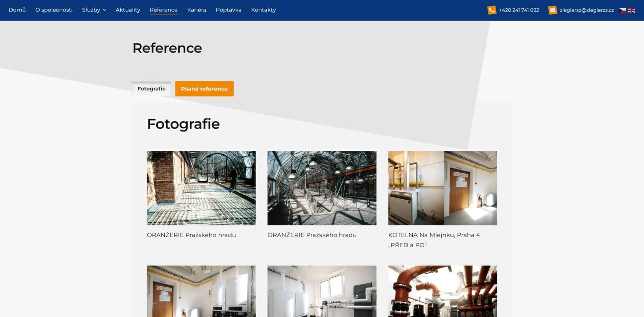The width and height of the screenshot is (644, 317).
Task: Select the Fotografie tab
Action: [152, 89]
